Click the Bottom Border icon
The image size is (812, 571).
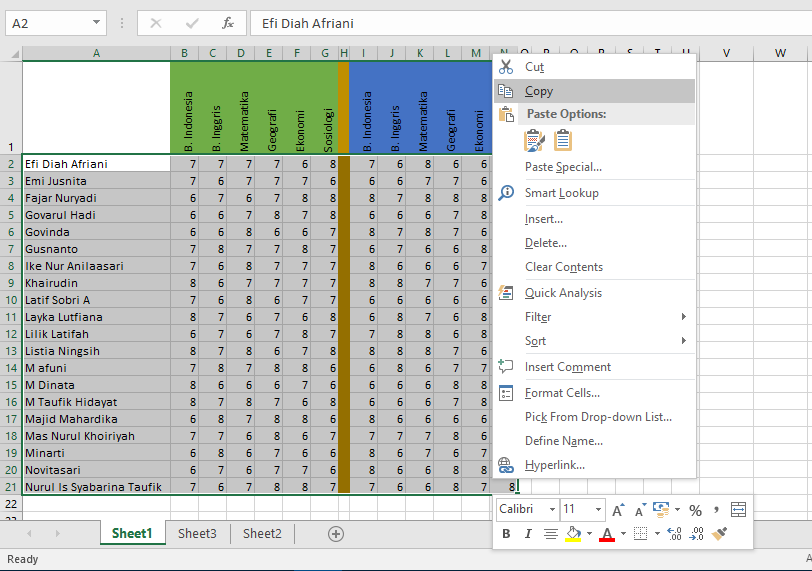point(641,534)
